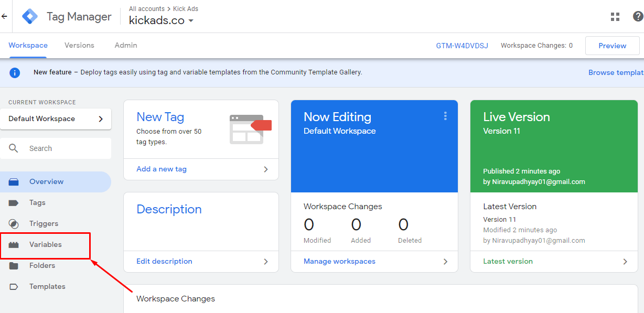Click the Tag Manager logo icon
The width and height of the screenshot is (644, 313).
[x=30, y=16]
